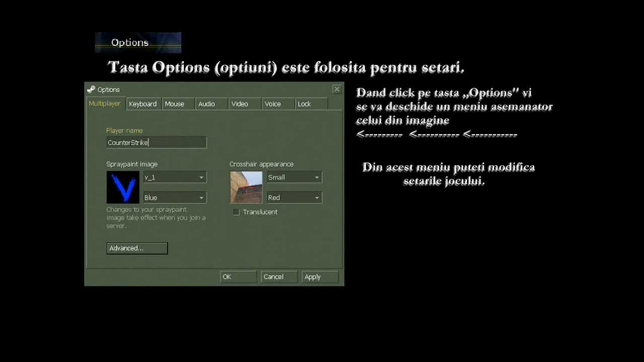Click the Steam icon in the Options title bar

click(91, 89)
